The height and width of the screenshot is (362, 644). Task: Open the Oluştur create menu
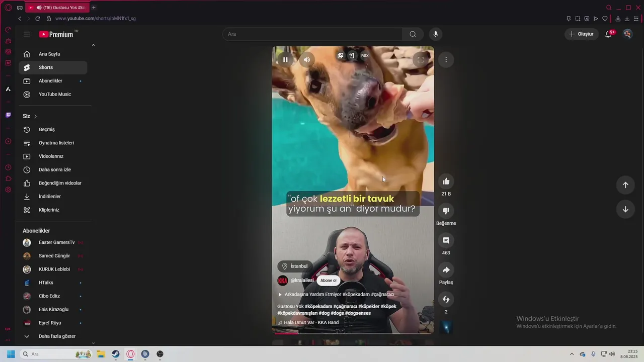(582, 34)
